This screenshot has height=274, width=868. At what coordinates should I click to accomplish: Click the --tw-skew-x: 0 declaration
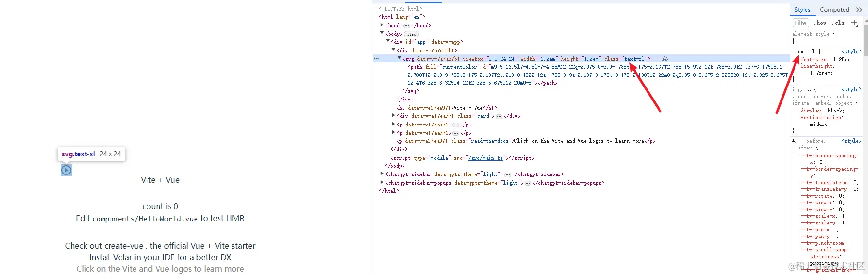(822, 202)
